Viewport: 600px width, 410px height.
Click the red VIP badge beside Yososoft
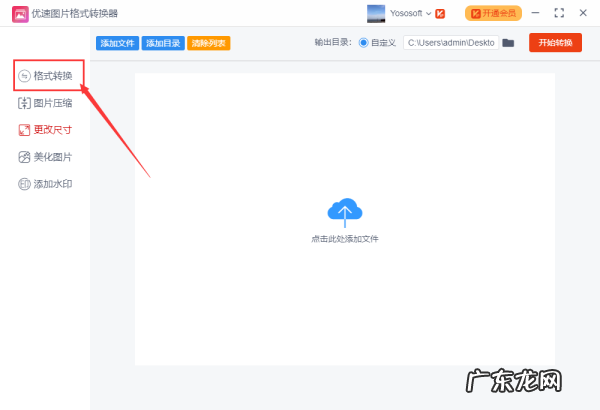click(x=440, y=14)
